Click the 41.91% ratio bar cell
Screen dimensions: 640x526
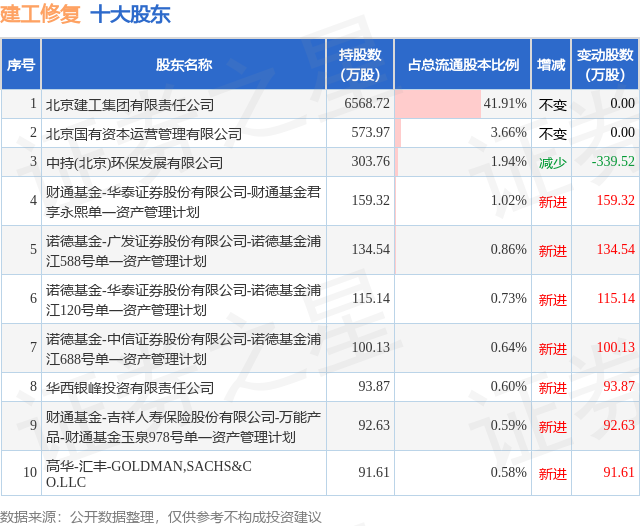(x=463, y=104)
